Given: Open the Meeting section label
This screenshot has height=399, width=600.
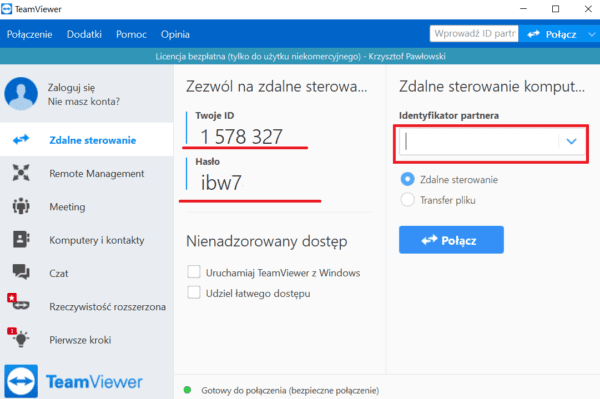Looking at the screenshot, I should tap(67, 207).
